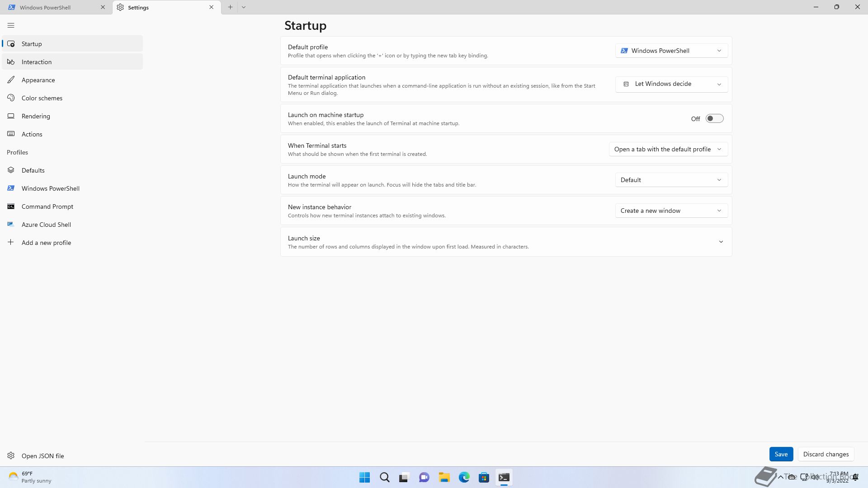Open Default terminal application dropdown

[671, 84]
